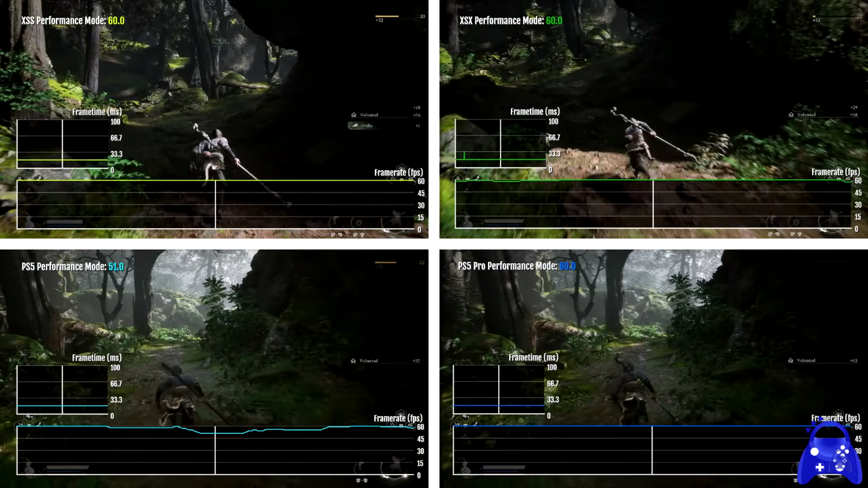Click Voluntad notification in the XSS panel

click(x=386, y=115)
